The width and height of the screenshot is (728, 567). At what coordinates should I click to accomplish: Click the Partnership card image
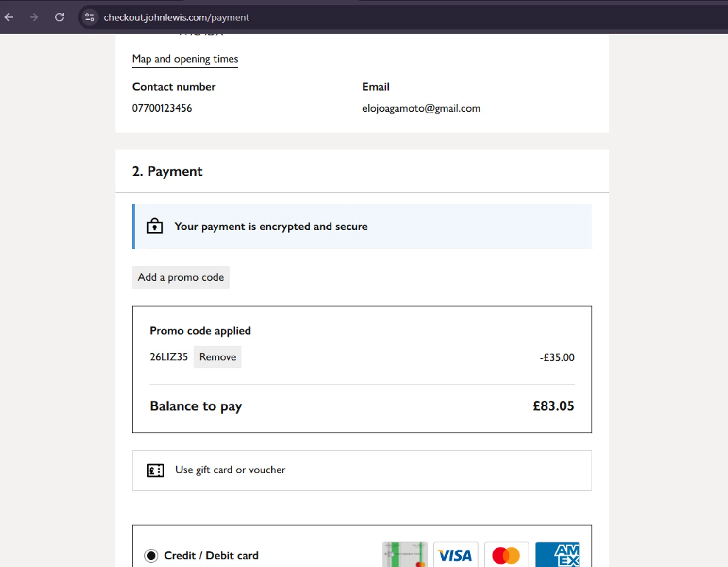coord(405,555)
